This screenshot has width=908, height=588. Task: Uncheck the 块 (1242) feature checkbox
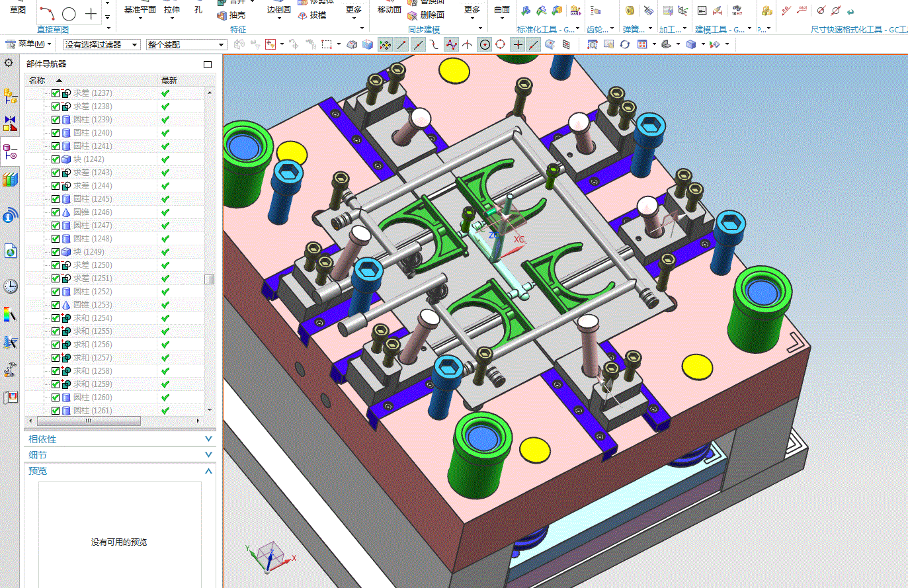click(x=56, y=159)
